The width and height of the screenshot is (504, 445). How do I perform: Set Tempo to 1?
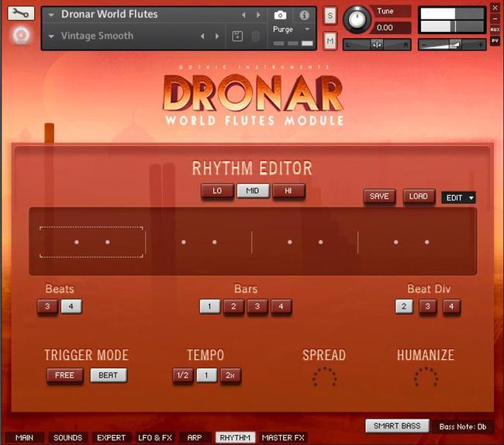tap(206, 375)
